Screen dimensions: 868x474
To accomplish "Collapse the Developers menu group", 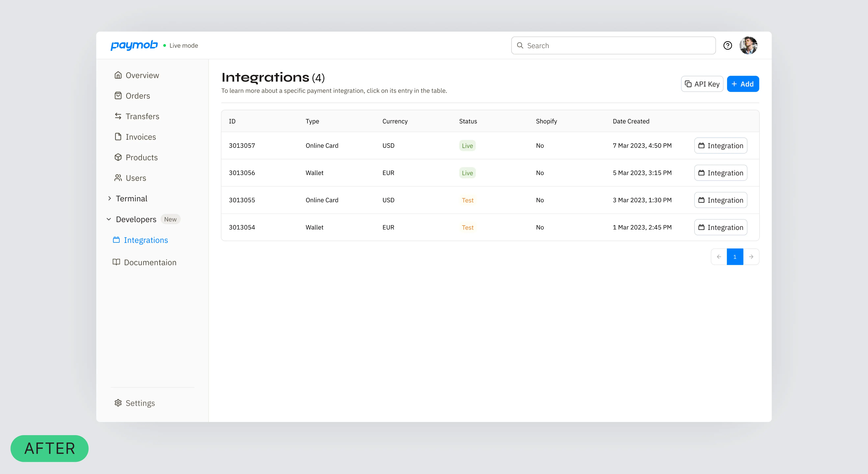I will click(x=109, y=219).
